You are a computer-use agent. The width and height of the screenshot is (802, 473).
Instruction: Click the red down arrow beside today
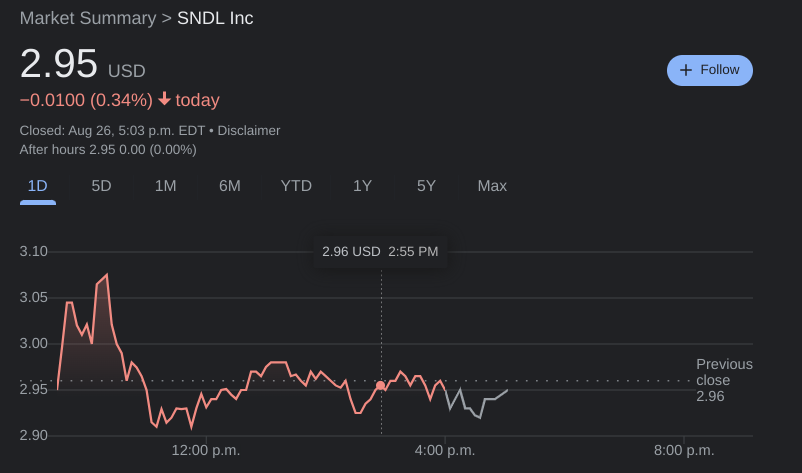(x=165, y=100)
